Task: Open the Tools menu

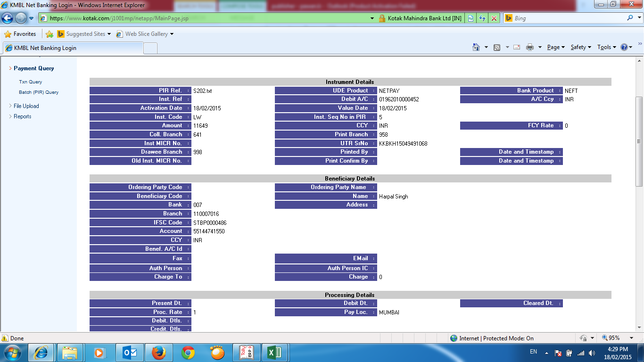Action: 607,47
